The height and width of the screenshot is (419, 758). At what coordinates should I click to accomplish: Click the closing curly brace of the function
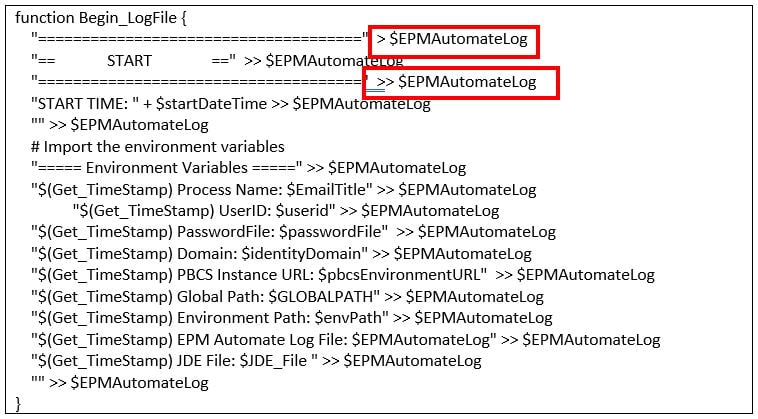pos(18,403)
